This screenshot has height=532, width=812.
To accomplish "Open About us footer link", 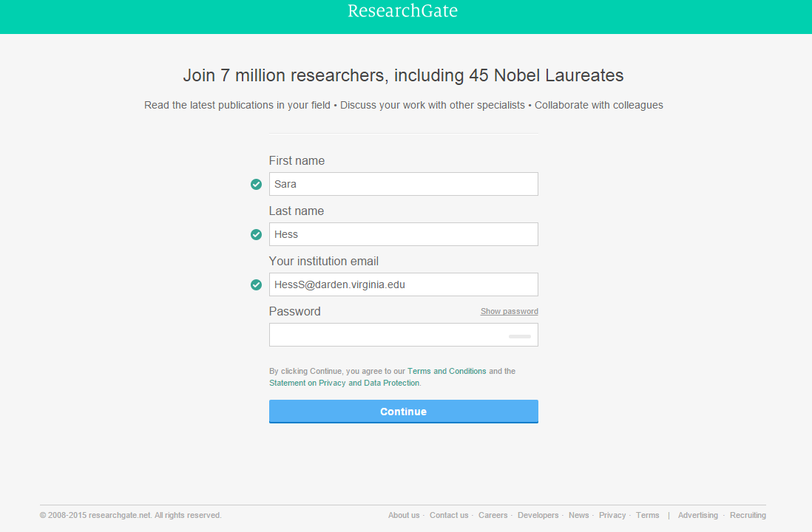I will tap(404, 516).
